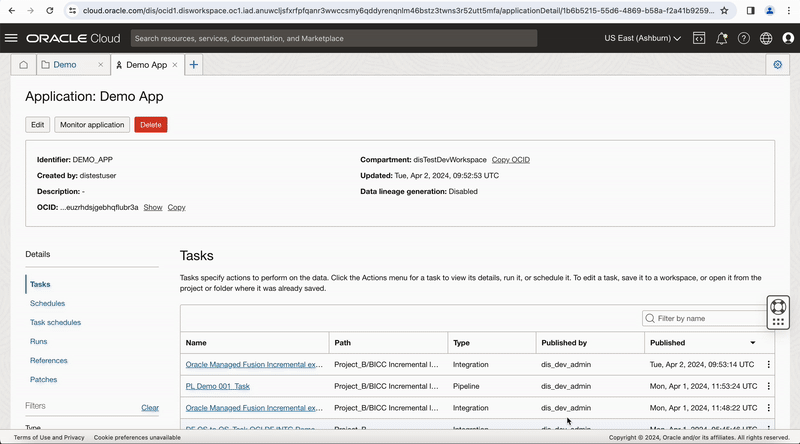This screenshot has height=444, width=800.
Task: Click the Filter by name field
Action: coord(707,318)
